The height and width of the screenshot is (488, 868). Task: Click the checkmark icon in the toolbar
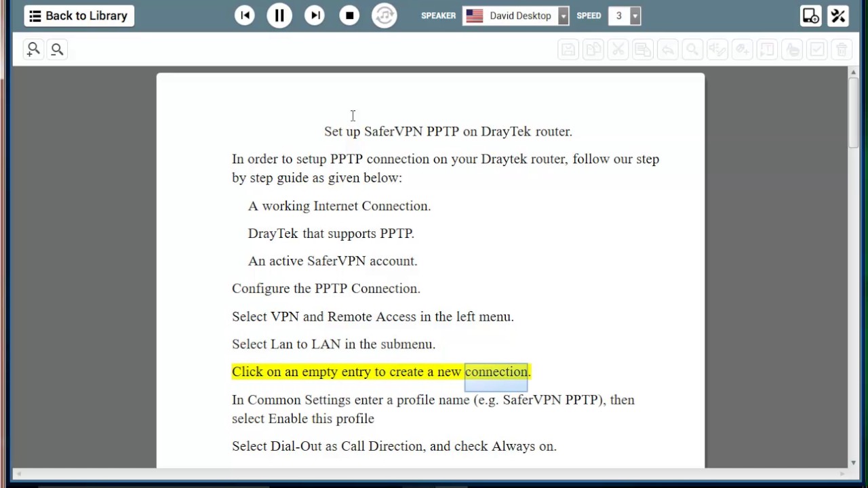[817, 49]
